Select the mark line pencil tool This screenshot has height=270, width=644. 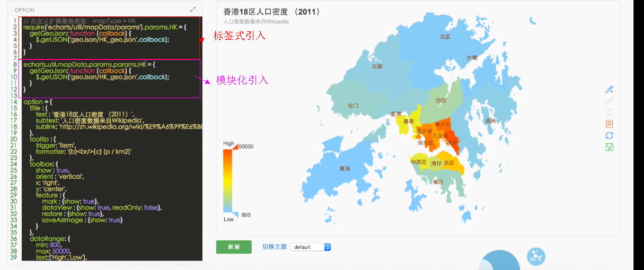610,89
